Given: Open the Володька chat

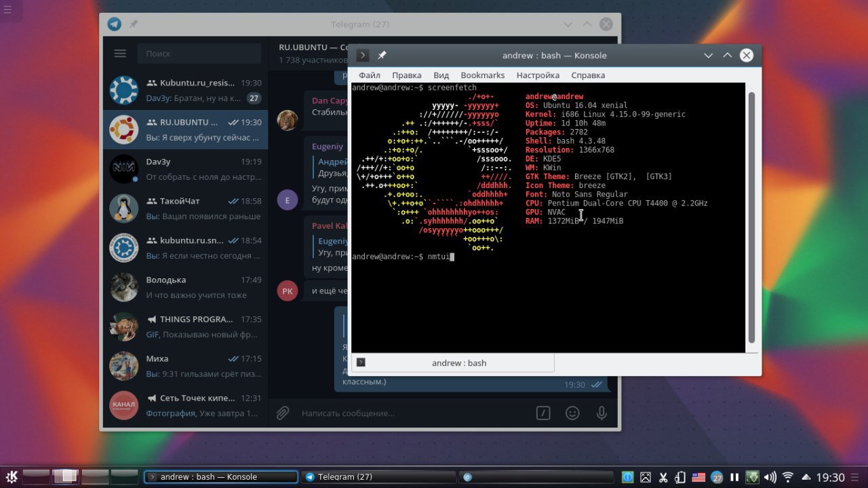Looking at the screenshot, I should (186, 287).
